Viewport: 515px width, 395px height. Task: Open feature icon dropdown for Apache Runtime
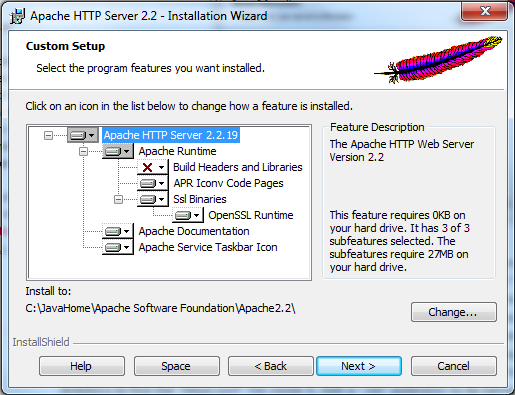118,151
